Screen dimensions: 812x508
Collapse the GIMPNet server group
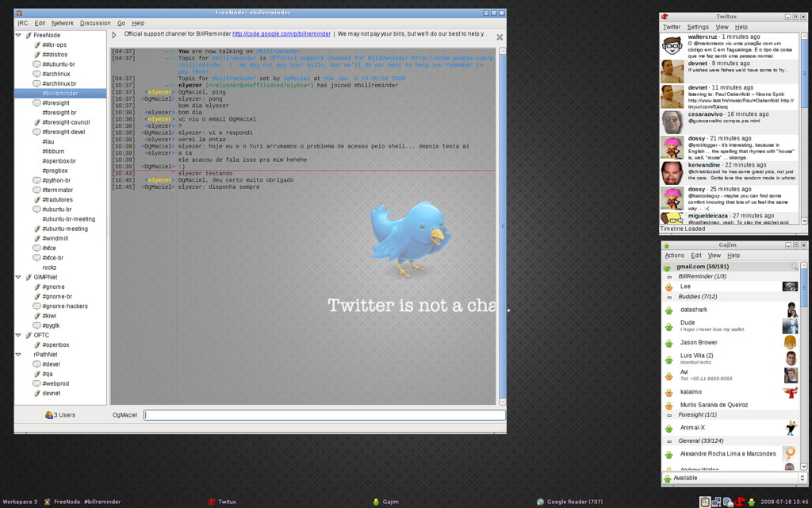point(19,277)
